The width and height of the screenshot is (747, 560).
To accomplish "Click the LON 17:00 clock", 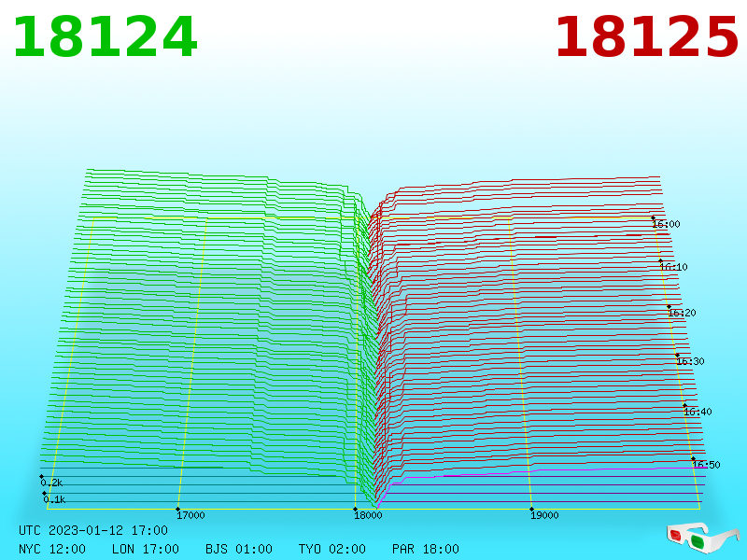I will coord(146,549).
